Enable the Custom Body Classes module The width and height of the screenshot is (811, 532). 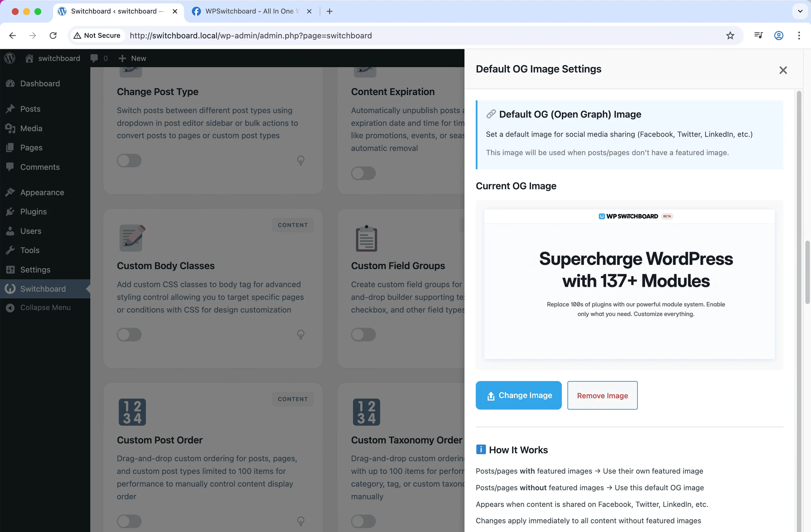pos(129,335)
